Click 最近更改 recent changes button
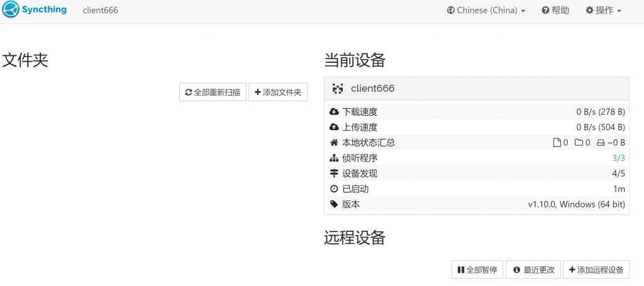Image resolution: width=644 pixels, height=286 pixels. (535, 270)
